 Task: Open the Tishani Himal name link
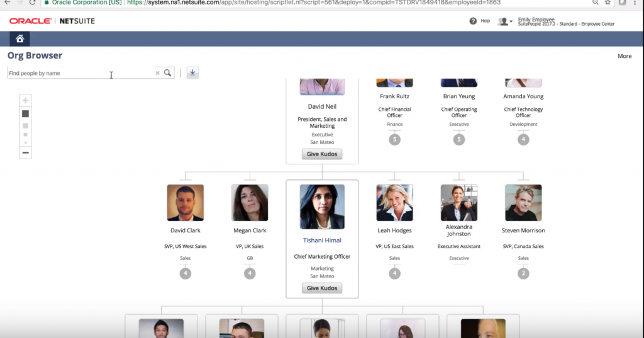(322, 240)
